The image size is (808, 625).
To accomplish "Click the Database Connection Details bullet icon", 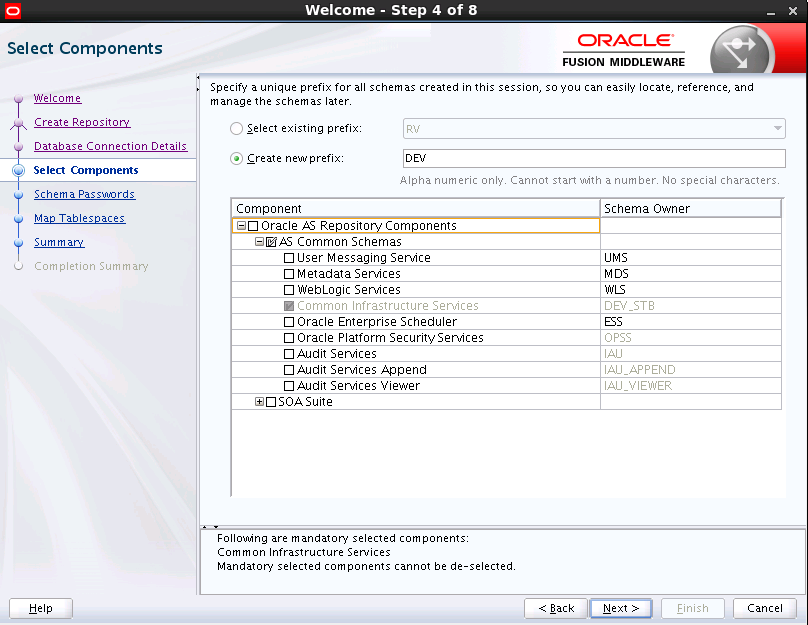I will pyautogui.click(x=19, y=146).
